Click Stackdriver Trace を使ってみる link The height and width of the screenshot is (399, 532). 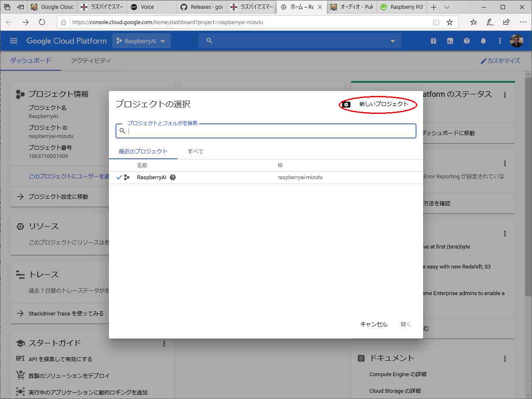[66, 313]
